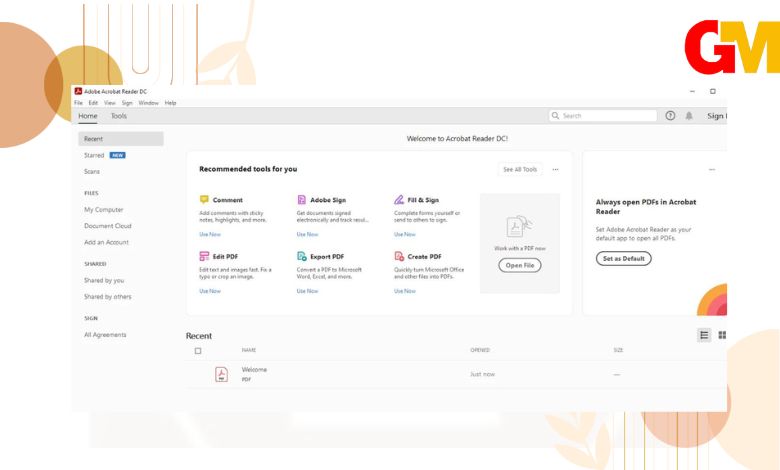Click the Welcome file name
780x470 pixels.
pyautogui.click(x=254, y=370)
